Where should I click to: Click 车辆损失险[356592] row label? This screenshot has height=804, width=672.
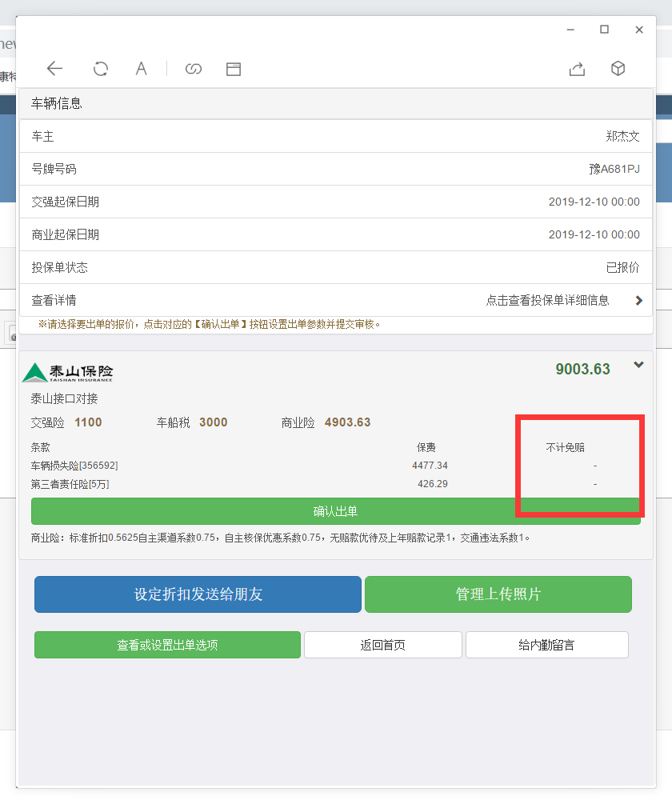74,466
